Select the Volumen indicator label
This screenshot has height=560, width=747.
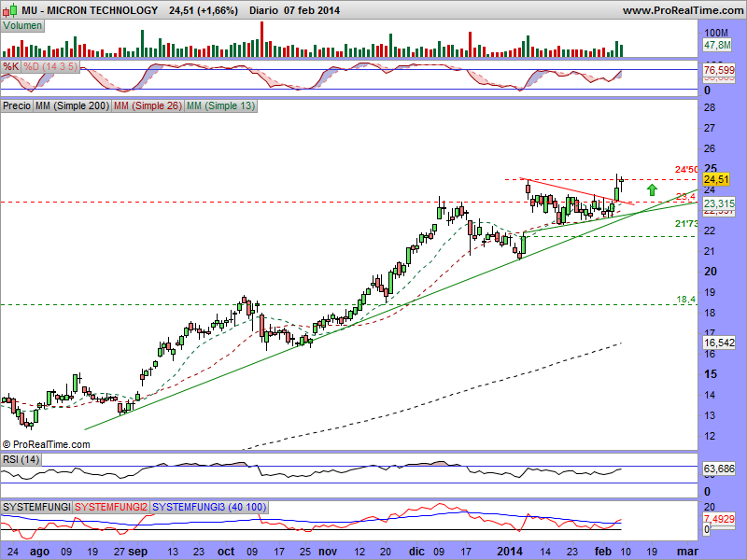pyautogui.click(x=22, y=26)
